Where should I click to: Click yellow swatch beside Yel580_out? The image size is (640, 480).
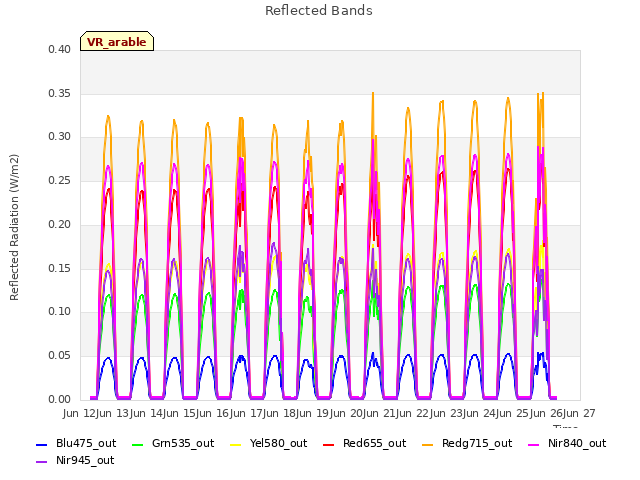pos(236,444)
